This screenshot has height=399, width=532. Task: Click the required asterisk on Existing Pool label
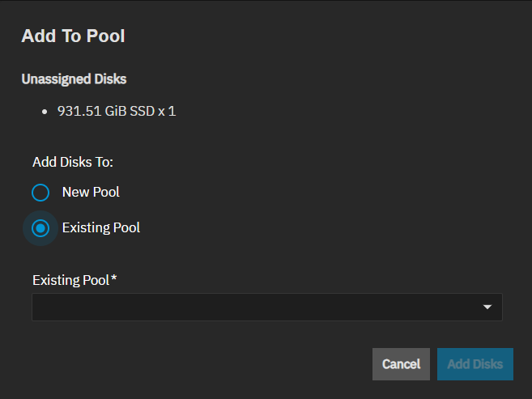(x=114, y=279)
